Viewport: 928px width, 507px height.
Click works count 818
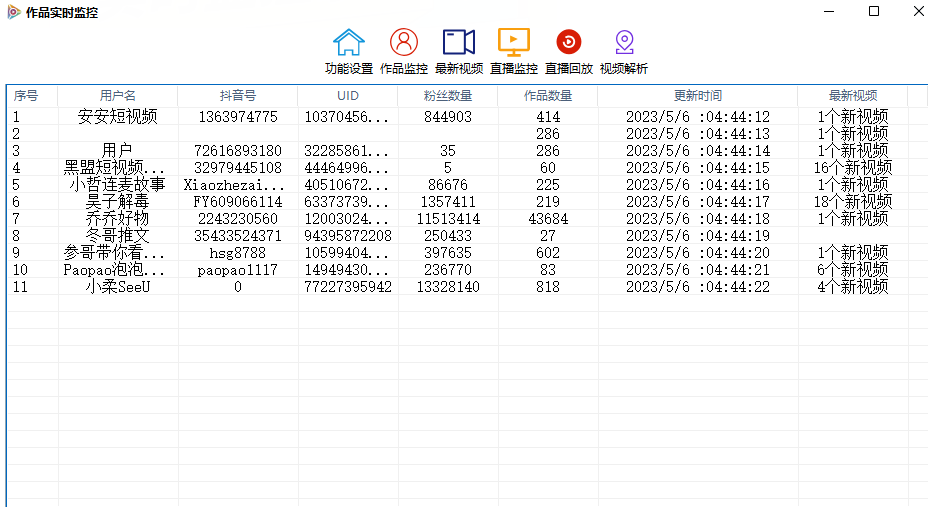547,287
